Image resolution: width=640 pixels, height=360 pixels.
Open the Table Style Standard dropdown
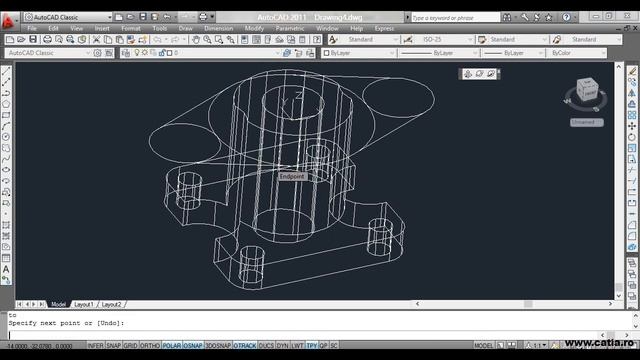coord(518,40)
